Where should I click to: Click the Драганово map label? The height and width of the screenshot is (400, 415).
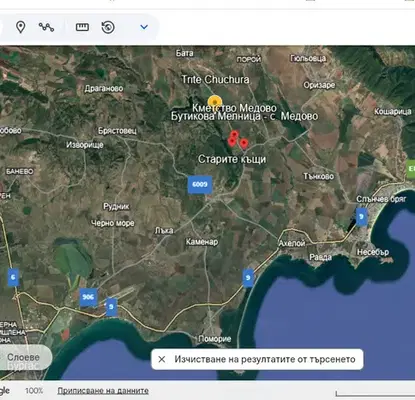click(104, 88)
